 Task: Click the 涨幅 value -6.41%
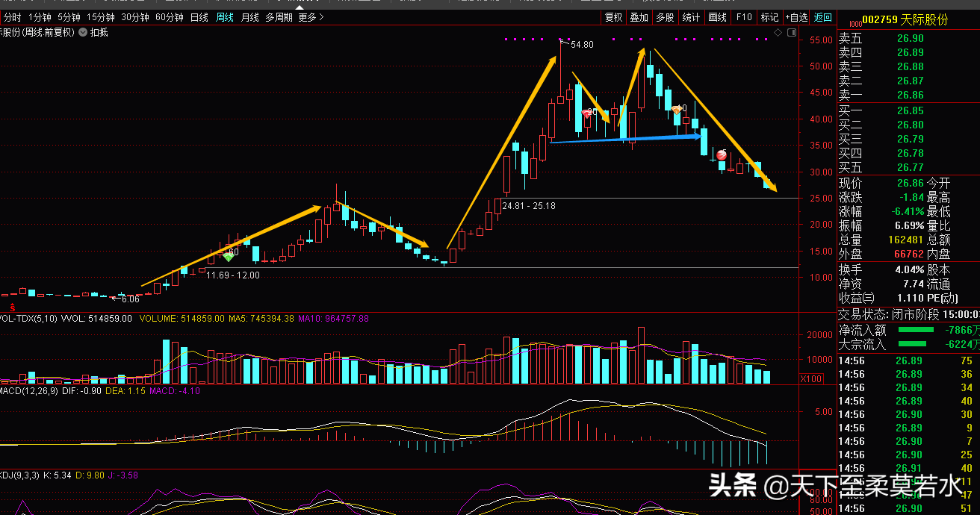(906, 212)
